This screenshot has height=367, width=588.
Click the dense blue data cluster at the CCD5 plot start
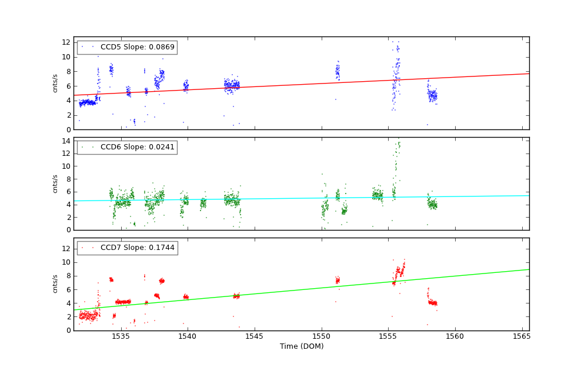point(88,102)
